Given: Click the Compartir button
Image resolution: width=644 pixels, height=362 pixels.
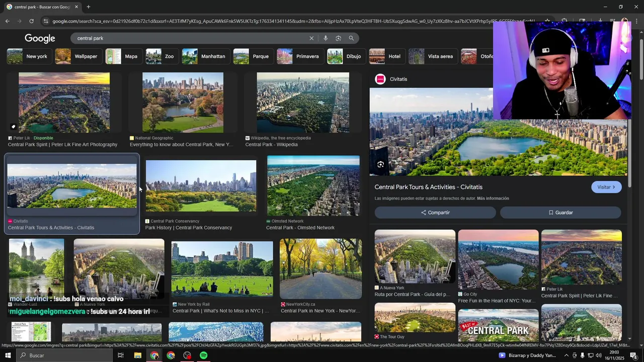Looking at the screenshot, I should click(435, 213).
